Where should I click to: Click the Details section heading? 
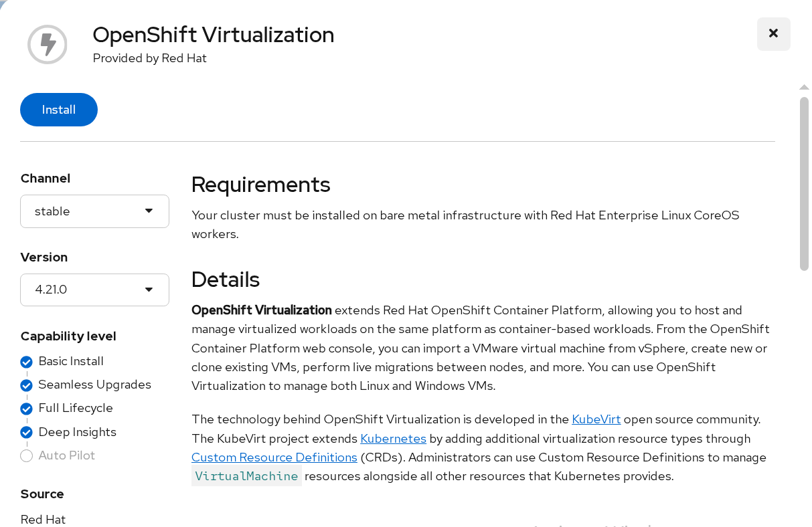tap(225, 279)
